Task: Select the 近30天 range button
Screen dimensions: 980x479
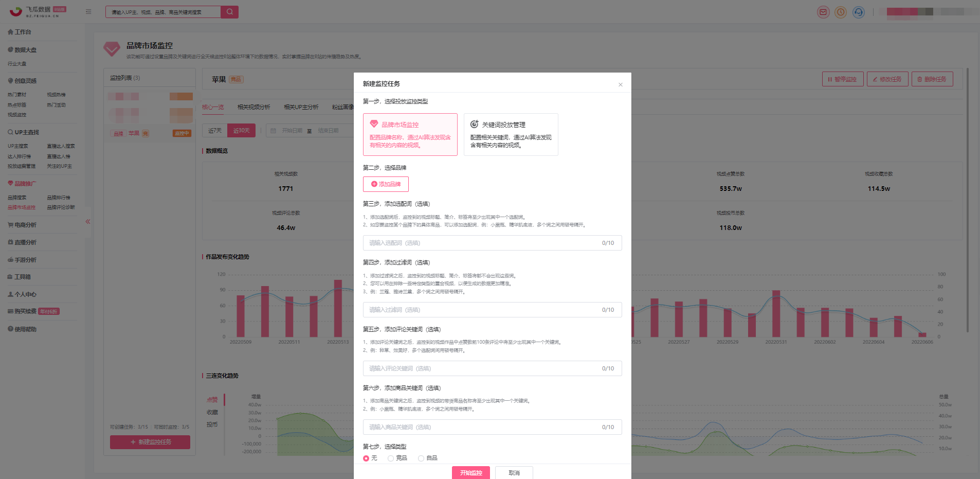Action: pyautogui.click(x=242, y=131)
